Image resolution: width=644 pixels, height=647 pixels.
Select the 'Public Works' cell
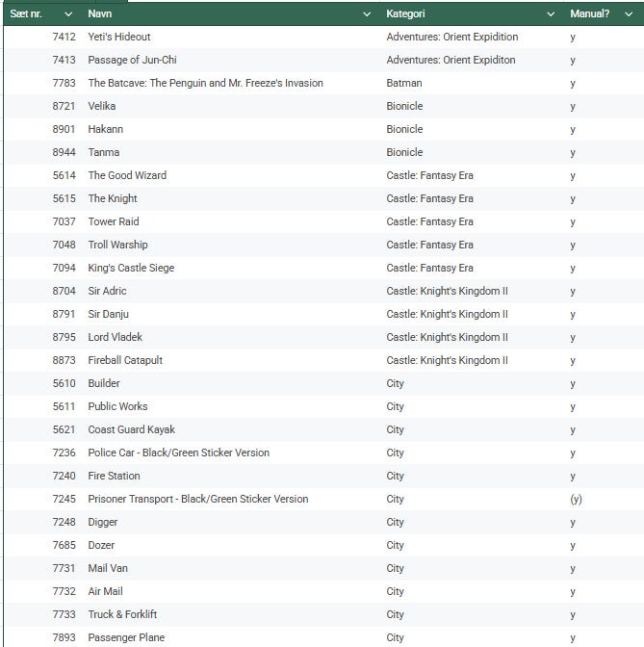pos(232,406)
